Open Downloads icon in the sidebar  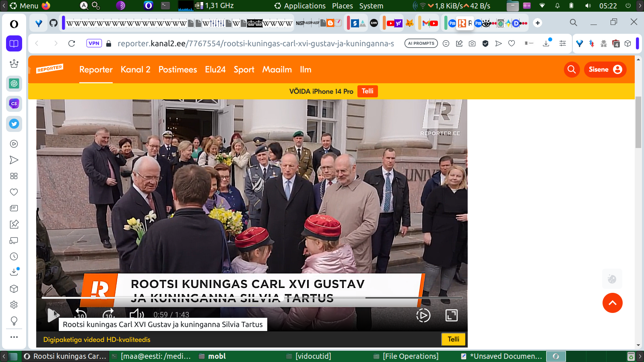(14, 272)
